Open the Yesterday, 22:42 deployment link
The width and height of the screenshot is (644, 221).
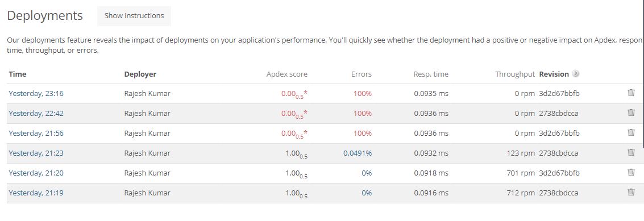[36, 114]
